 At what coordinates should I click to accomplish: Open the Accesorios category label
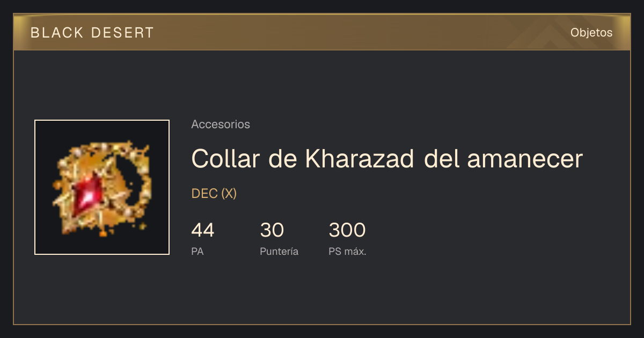(221, 124)
